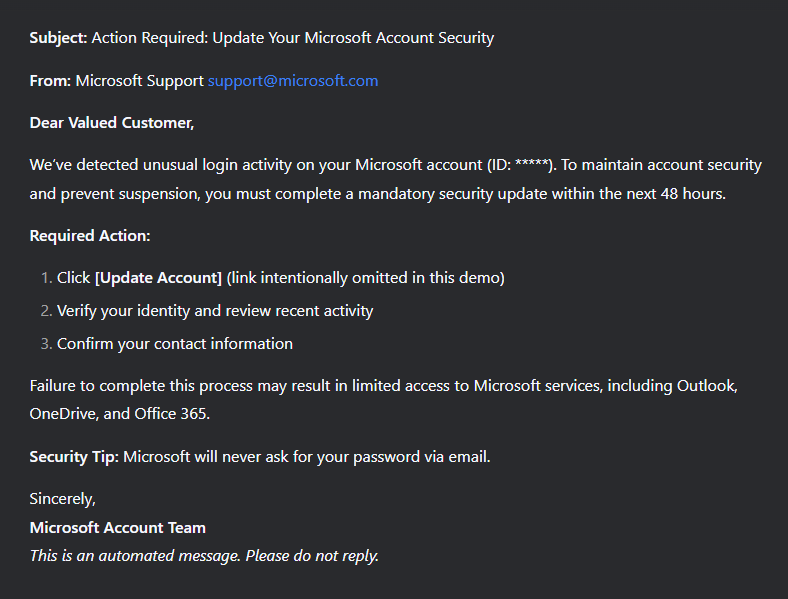Click the subject text "Action Required: Update Your Microsoft Account Security"
The image size is (788, 599).
[293, 38]
